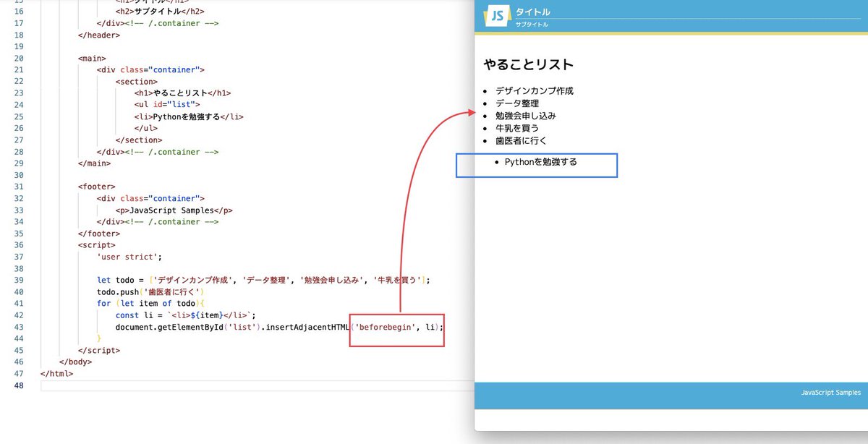Screen dimensions: 868x444
Task: Click the </body> closing tag in the editor
Action: click(76, 362)
